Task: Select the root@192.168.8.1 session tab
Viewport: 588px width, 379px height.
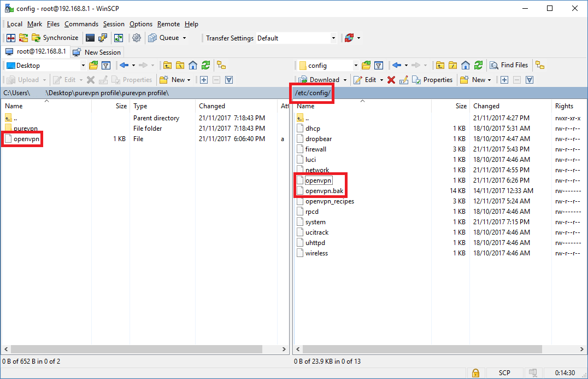Action: [x=36, y=51]
